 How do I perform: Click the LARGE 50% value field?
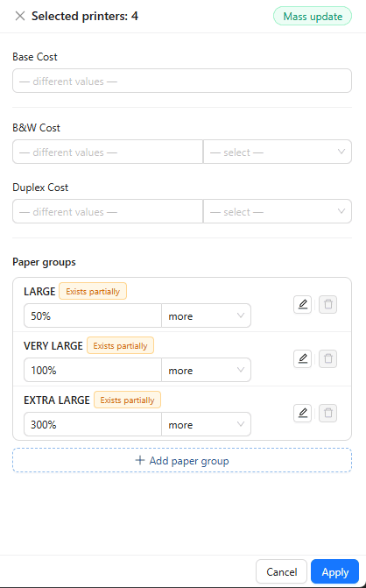coord(93,315)
